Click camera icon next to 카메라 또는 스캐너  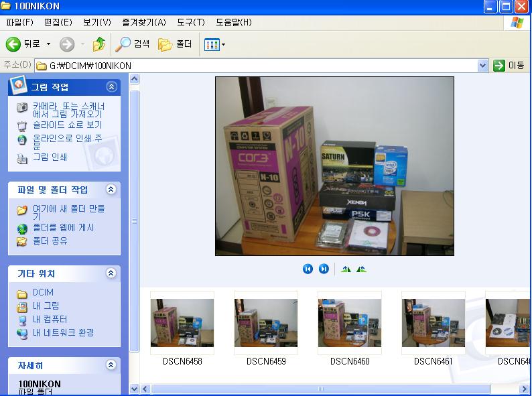pyautogui.click(x=22, y=108)
